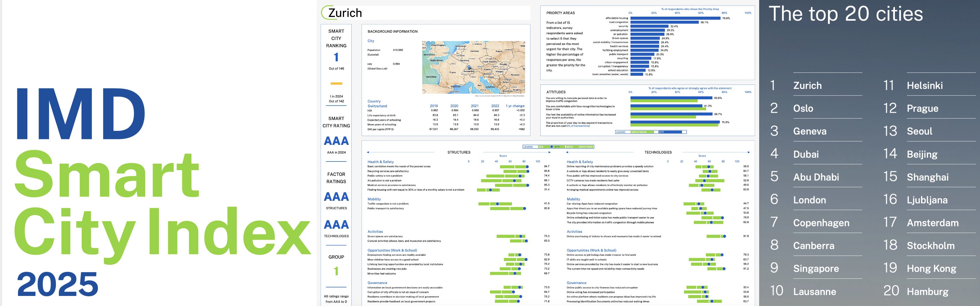This screenshot has height=306, width=980.
Task: Select Prague in the ranking list
Action: [x=922, y=109]
